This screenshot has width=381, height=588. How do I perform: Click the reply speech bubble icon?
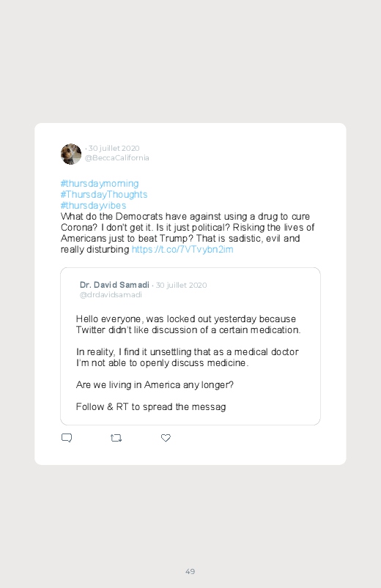tap(67, 438)
